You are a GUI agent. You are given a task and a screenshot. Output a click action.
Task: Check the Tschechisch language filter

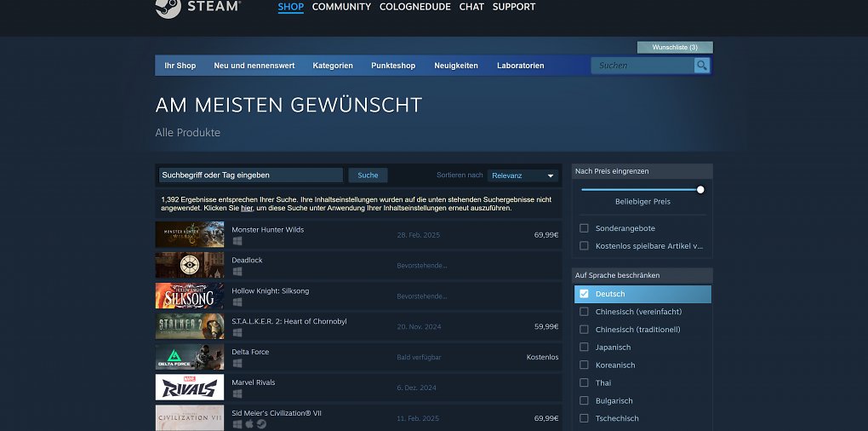click(584, 418)
